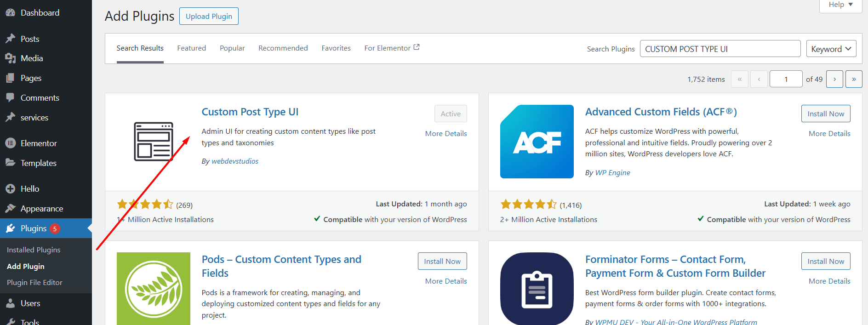Open Plugin File Editor submenu item
Screen dimensions: 868x325
[34, 283]
